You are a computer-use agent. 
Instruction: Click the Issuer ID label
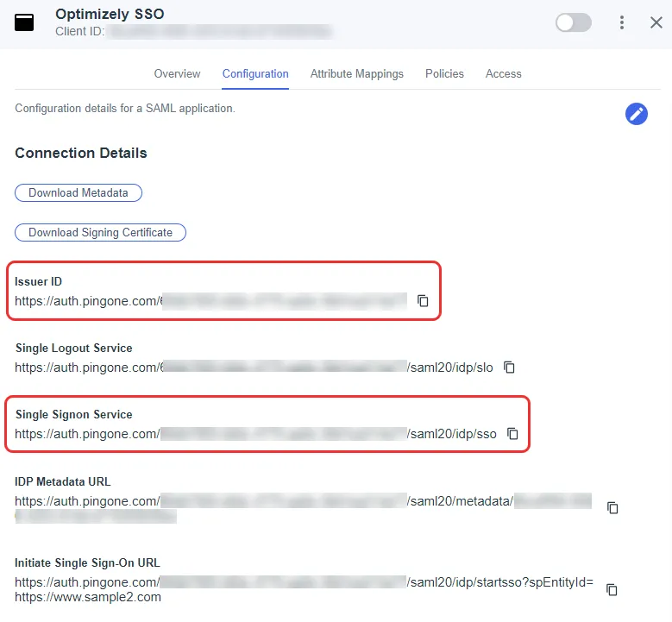38,281
